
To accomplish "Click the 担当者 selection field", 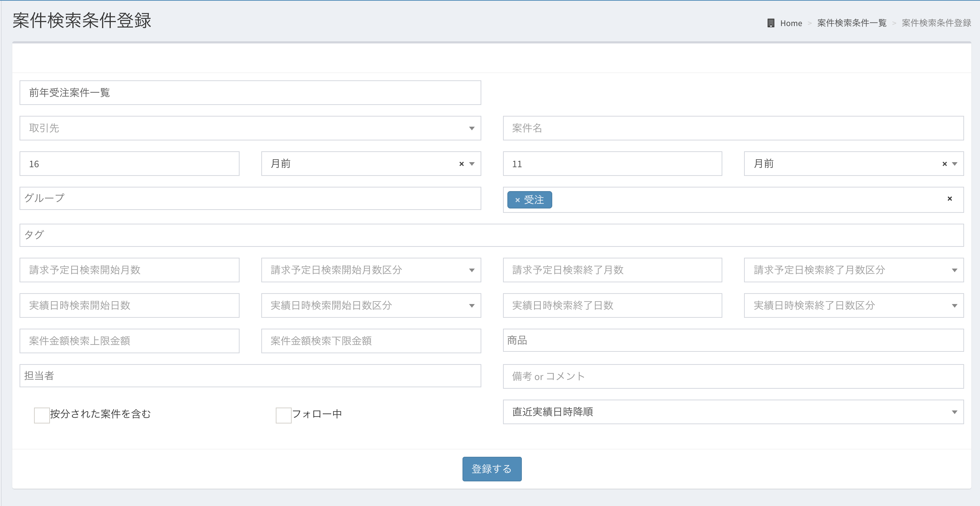I will pyautogui.click(x=250, y=376).
